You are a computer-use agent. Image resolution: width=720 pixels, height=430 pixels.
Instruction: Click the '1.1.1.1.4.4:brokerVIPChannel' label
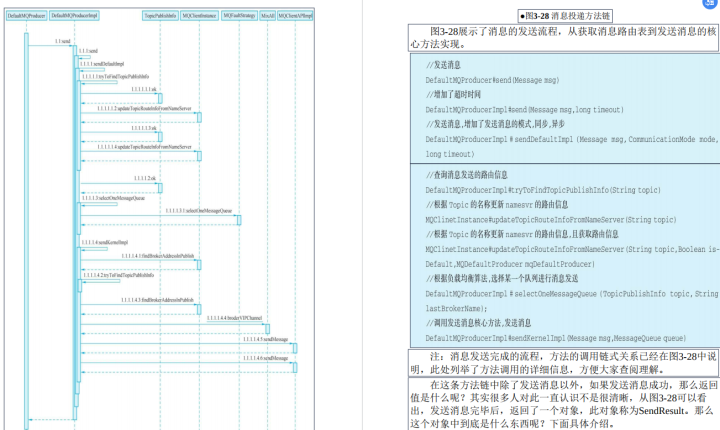click(234, 318)
